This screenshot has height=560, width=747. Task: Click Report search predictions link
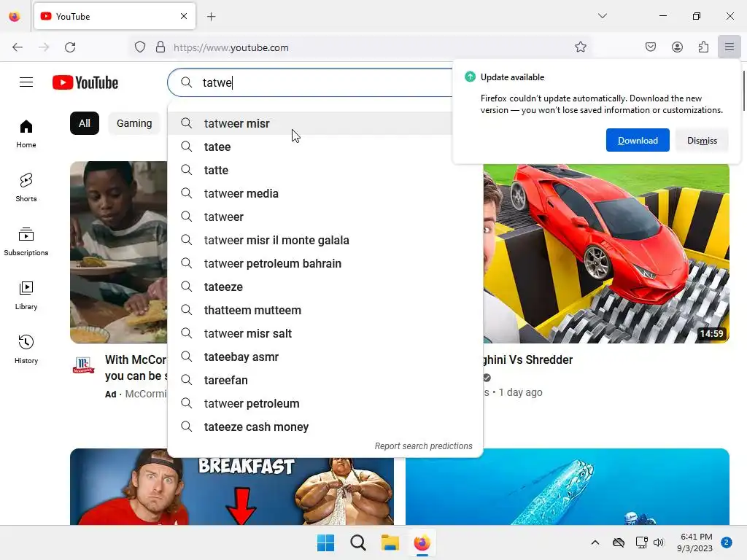(x=423, y=446)
